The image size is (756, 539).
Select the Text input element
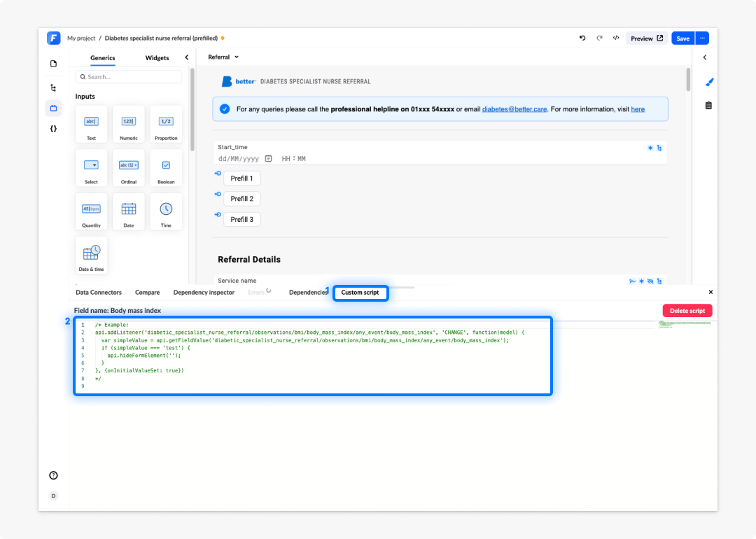click(x=91, y=125)
